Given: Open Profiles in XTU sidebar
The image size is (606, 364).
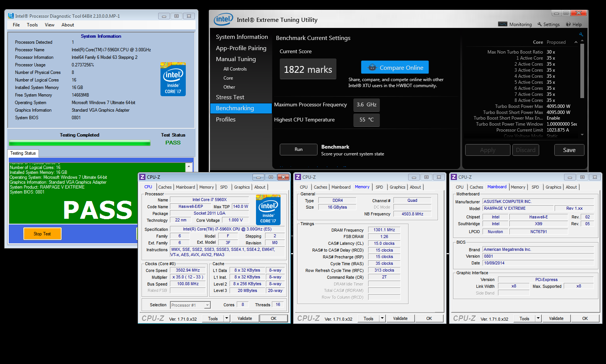Looking at the screenshot, I should [225, 120].
